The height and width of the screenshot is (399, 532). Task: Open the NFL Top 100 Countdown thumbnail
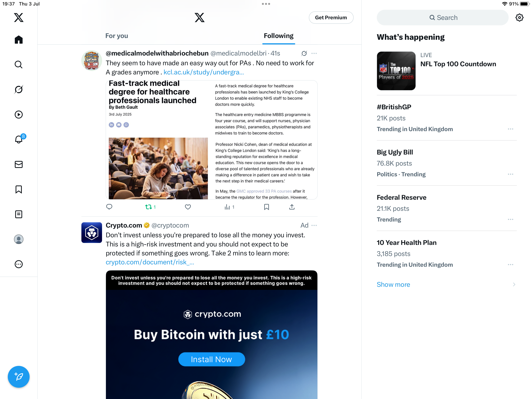(396, 71)
